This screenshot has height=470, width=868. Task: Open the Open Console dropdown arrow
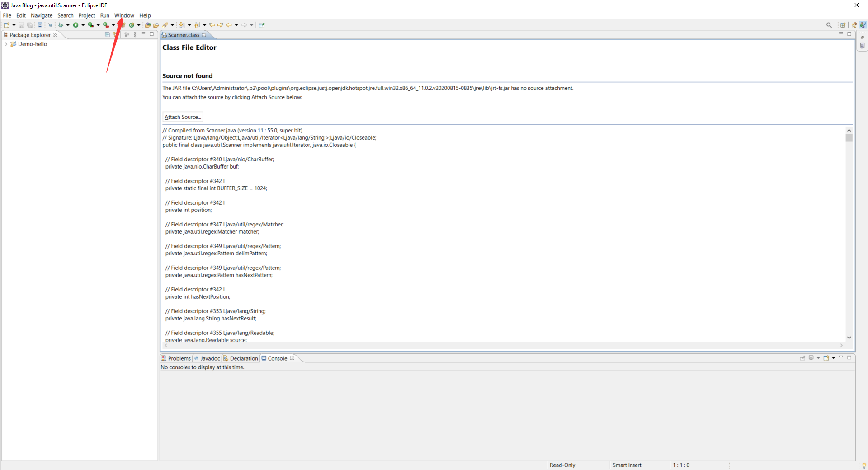(x=834, y=358)
